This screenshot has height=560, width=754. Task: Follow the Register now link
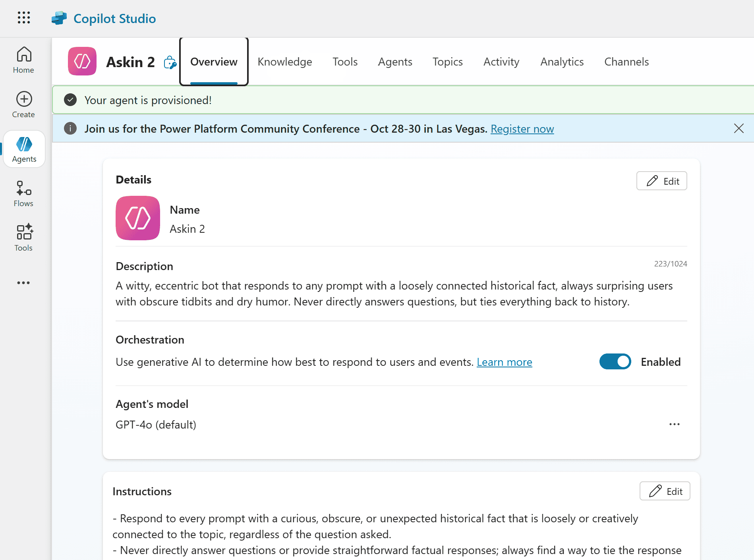(x=522, y=129)
